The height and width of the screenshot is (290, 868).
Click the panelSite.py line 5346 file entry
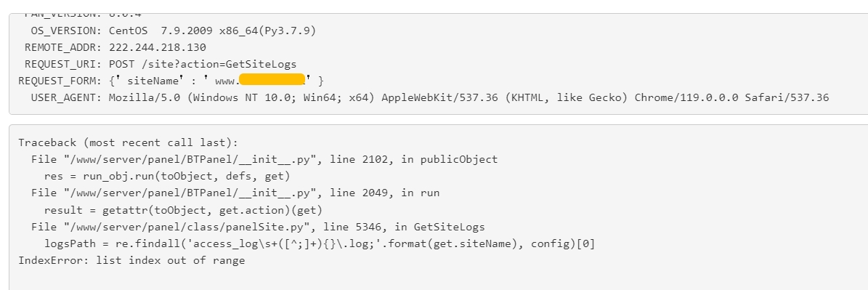pos(258,227)
